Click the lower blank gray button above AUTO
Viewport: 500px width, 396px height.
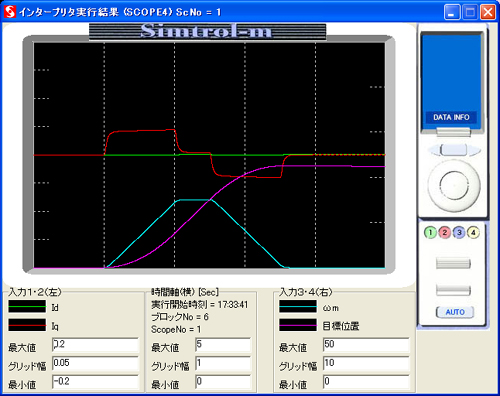[453, 290]
